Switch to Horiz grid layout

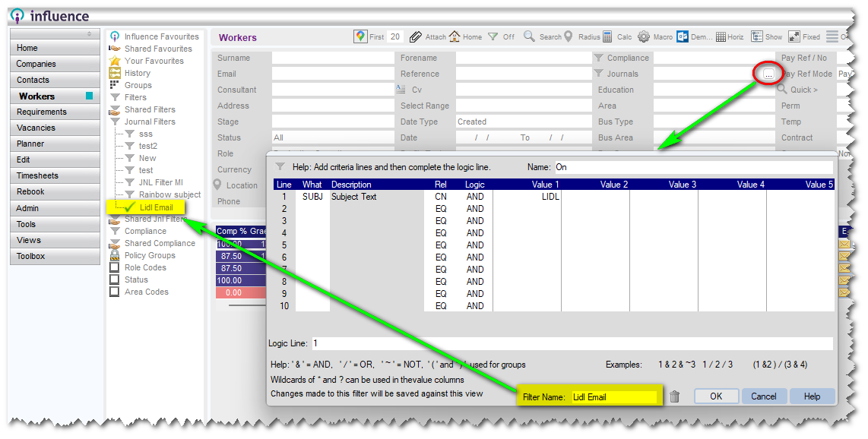point(721,37)
